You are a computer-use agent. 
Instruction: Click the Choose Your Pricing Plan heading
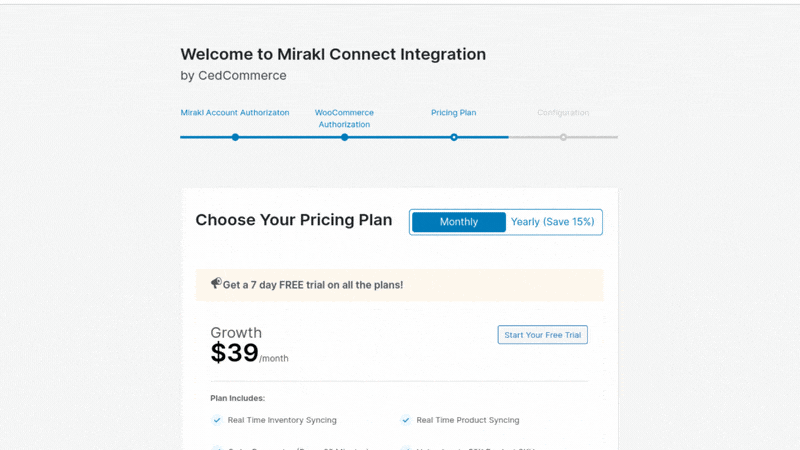point(294,221)
